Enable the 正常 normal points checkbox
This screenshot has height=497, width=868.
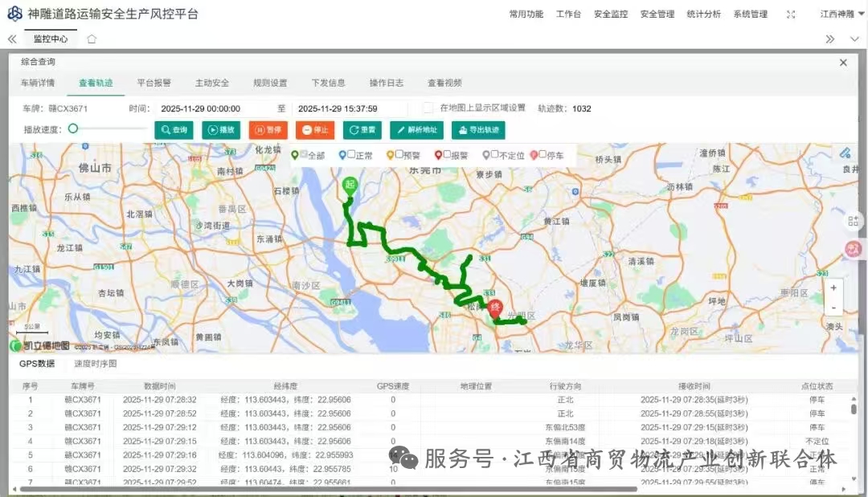coord(351,155)
